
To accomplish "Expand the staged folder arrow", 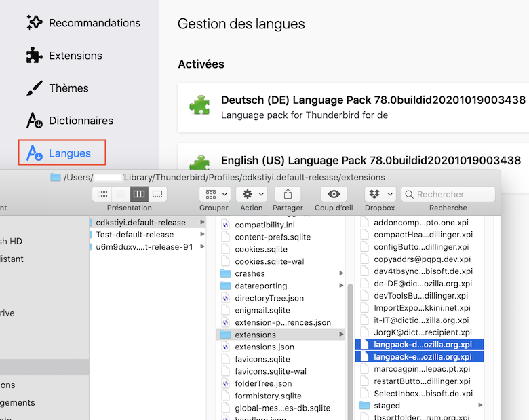I will 480,405.
